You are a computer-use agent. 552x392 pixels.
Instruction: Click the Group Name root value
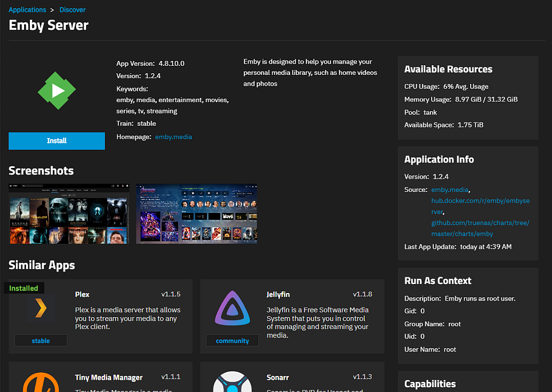pyautogui.click(x=455, y=324)
